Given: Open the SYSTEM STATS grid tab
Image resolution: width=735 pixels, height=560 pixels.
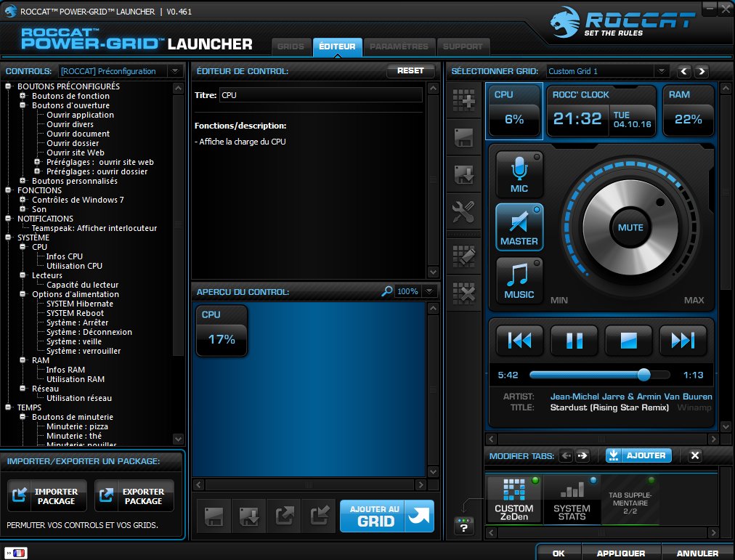Looking at the screenshot, I should click(x=572, y=500).
